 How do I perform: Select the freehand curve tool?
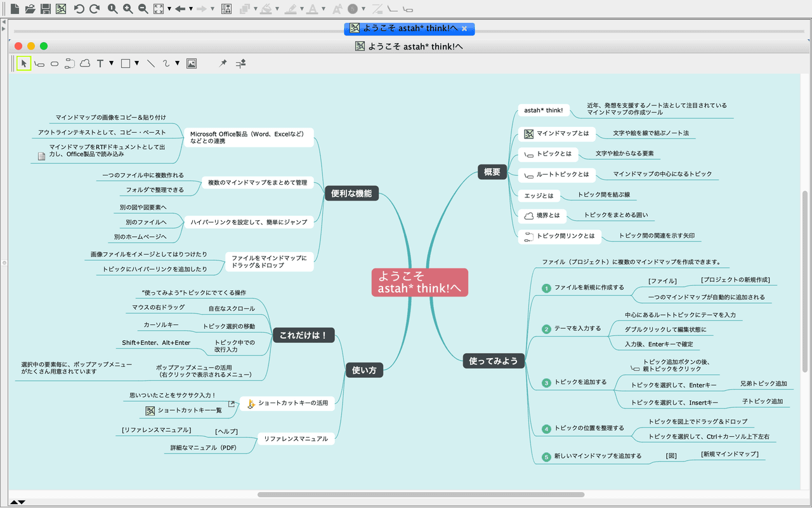tap(166, 63)
